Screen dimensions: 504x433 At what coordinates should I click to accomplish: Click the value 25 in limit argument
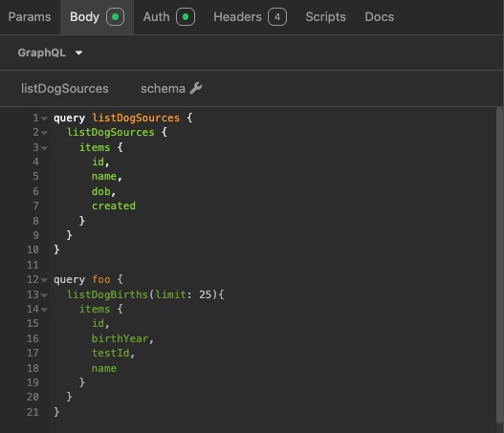205,294
